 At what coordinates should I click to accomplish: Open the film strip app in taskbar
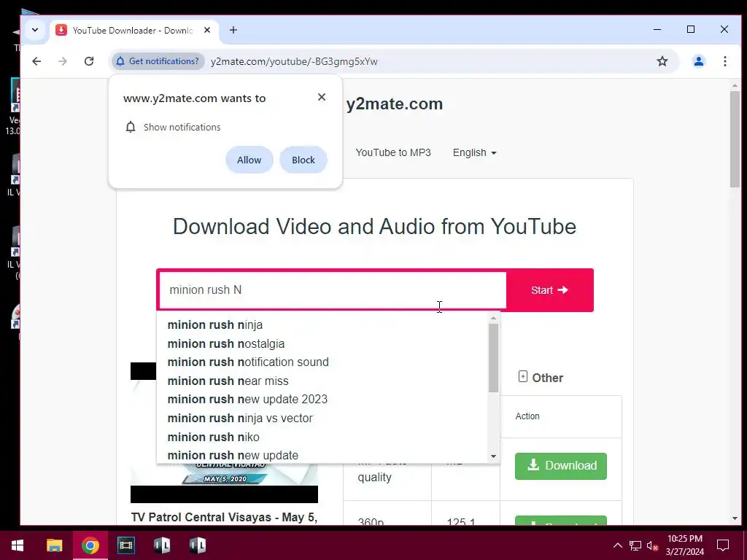125,545
